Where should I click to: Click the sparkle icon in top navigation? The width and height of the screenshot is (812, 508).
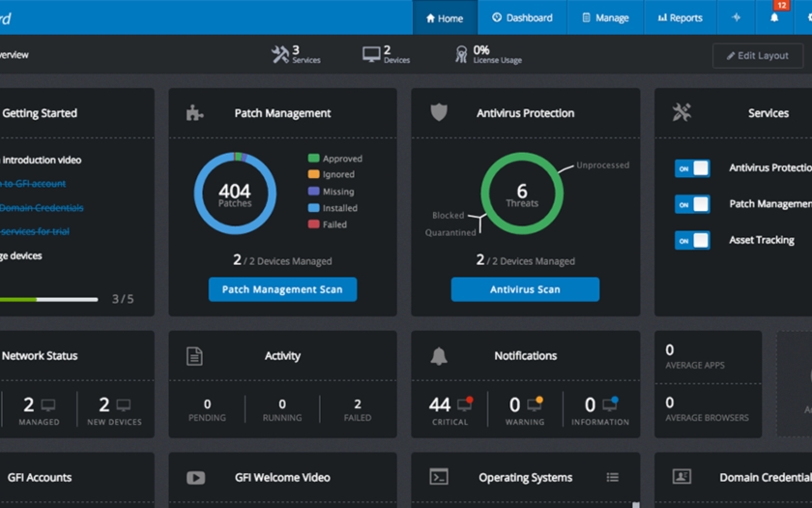pyautogui.click(x=736, y=17)
